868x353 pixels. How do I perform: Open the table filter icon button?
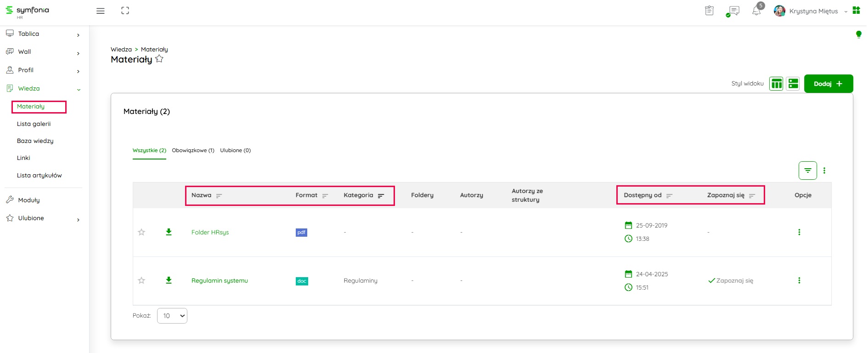tap(807, 171)
